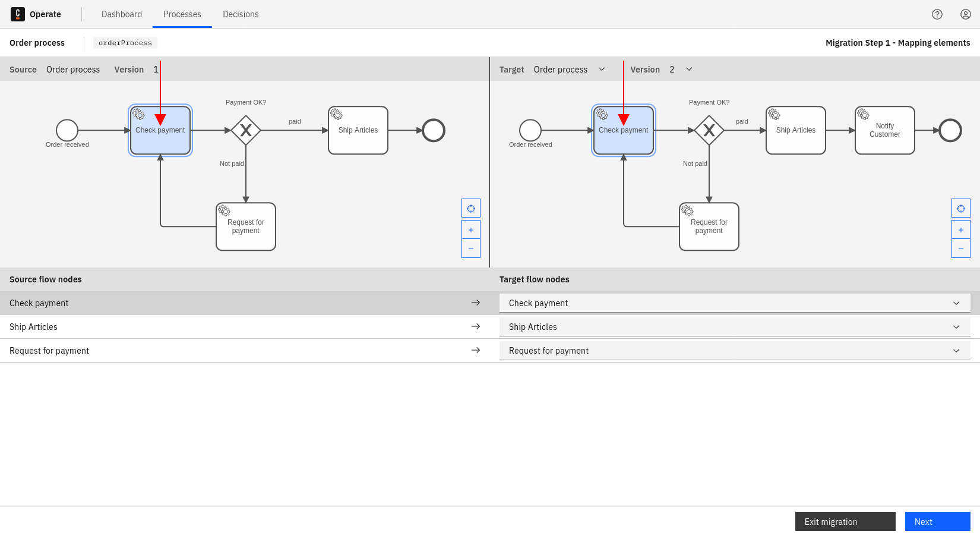Viewport: 980px width, 535px height.
Task: Zoom out on the target diagram
Action: [961, 248]
